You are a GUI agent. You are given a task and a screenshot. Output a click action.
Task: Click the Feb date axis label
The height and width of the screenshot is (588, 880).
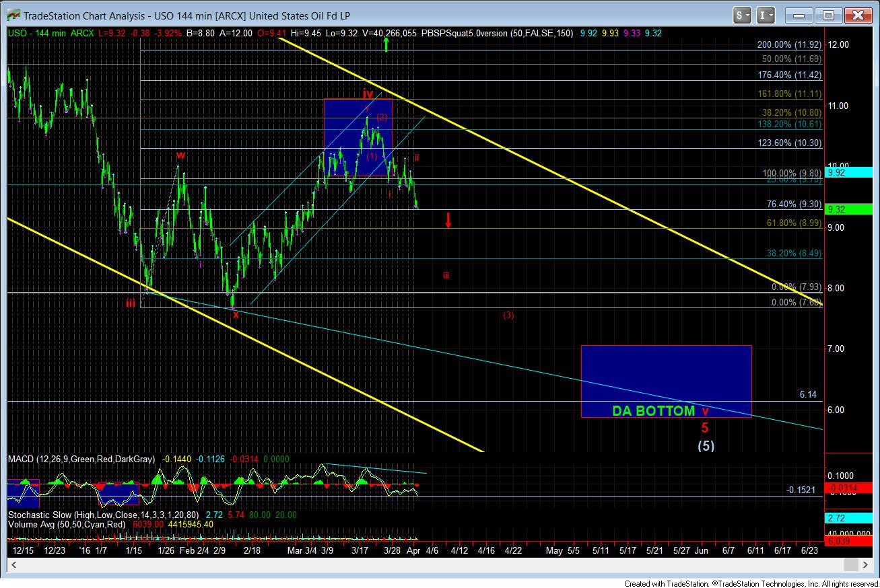coord(187,550)
